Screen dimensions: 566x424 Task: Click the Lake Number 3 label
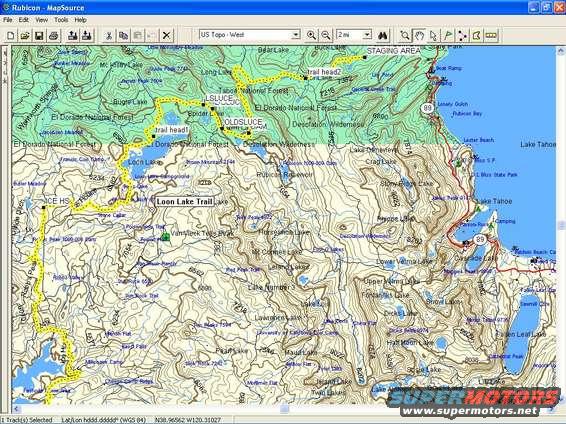coord(271,288)
